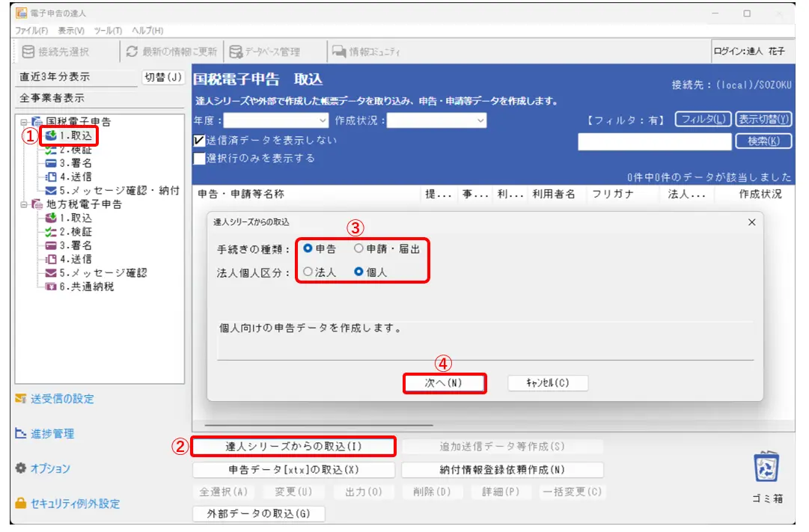Select the 申請・届出 radio button

[358, 249]
